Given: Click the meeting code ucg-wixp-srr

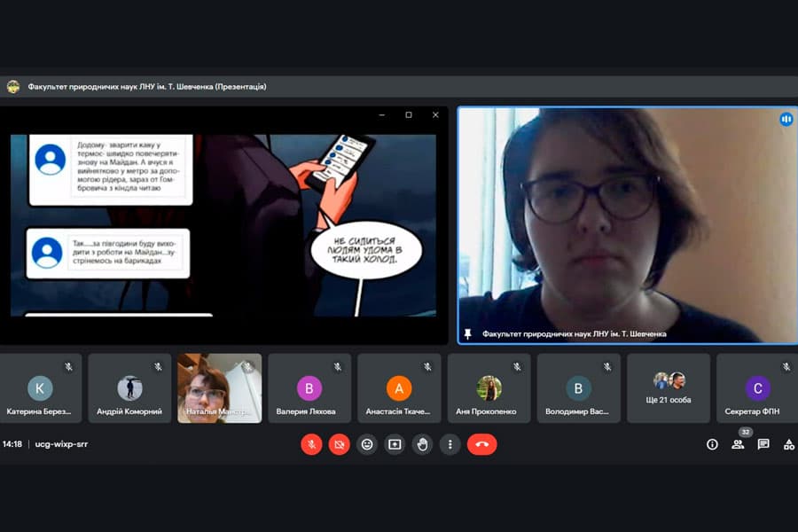Looking at the screenshot, I should tap(61, 444).
